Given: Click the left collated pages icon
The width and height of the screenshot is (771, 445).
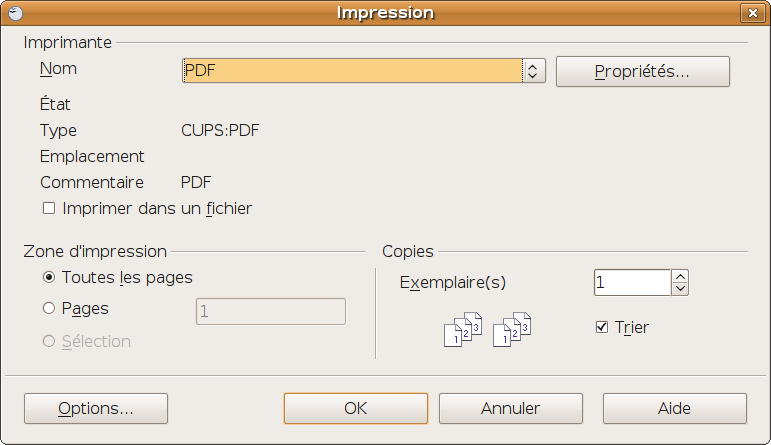Looking at the screenshot, I should [462, 330].
